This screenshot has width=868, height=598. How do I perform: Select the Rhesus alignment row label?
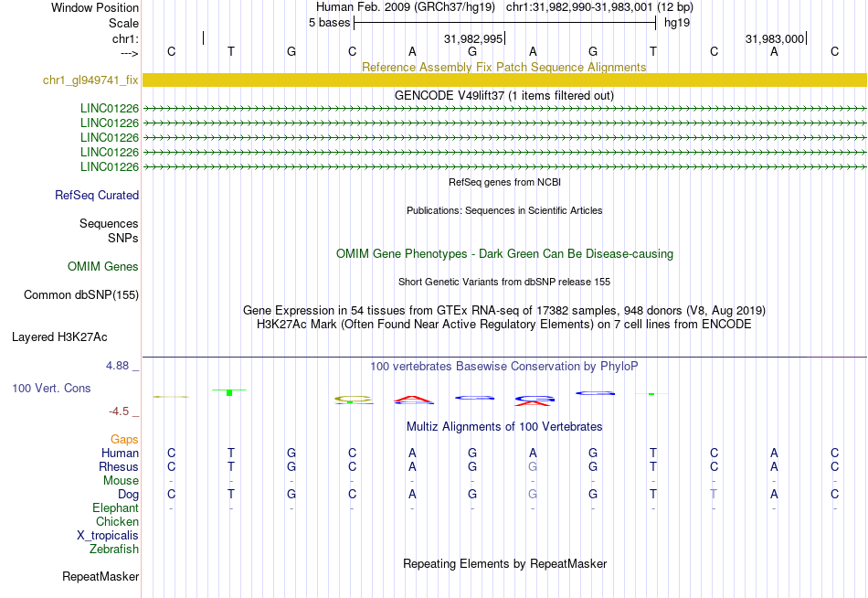point(119,467)
